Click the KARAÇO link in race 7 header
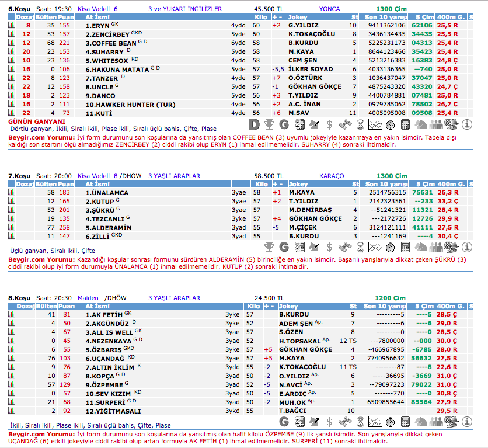Screen dimensions: 488x448 point(332,176)
